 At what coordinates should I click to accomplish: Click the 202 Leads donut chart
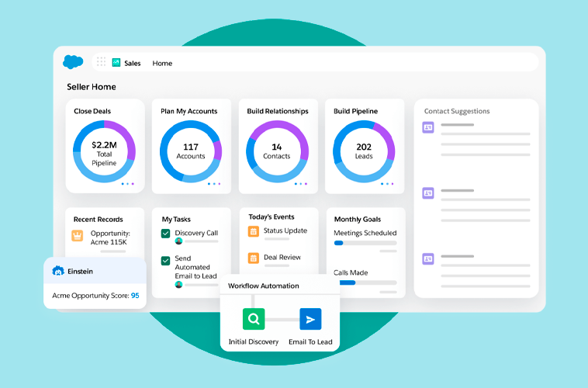point(364,152)
